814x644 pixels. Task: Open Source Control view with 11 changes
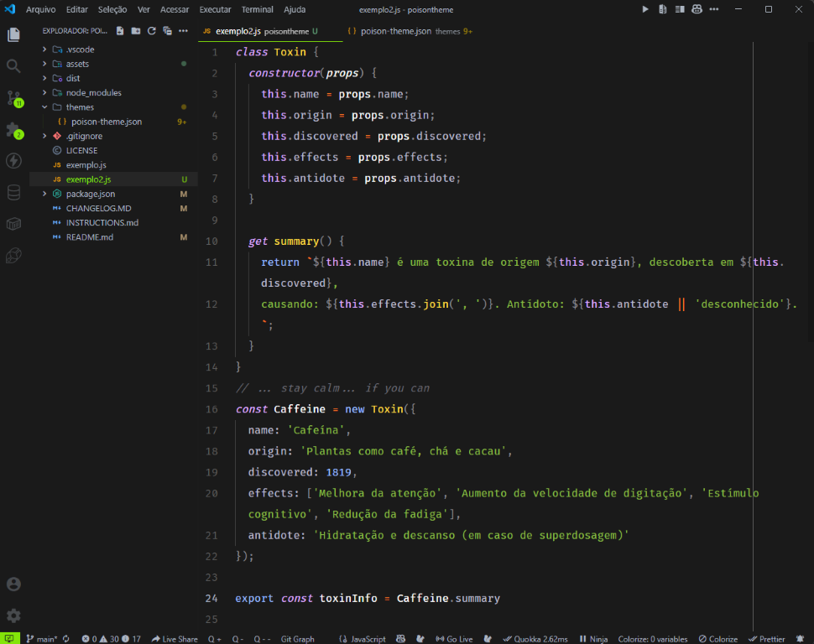(13, 98)
